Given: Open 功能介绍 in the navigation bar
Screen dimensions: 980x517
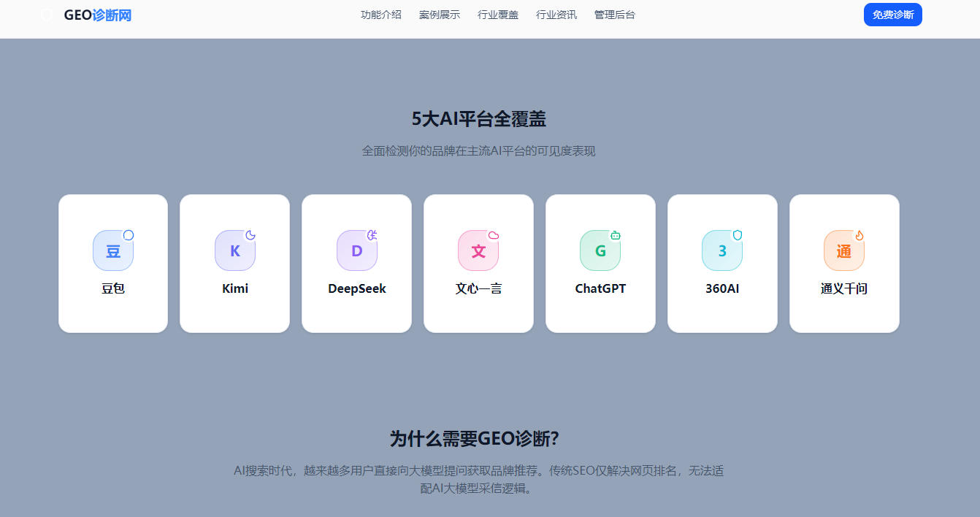Looking at the screenshot, I should point(381,15).
